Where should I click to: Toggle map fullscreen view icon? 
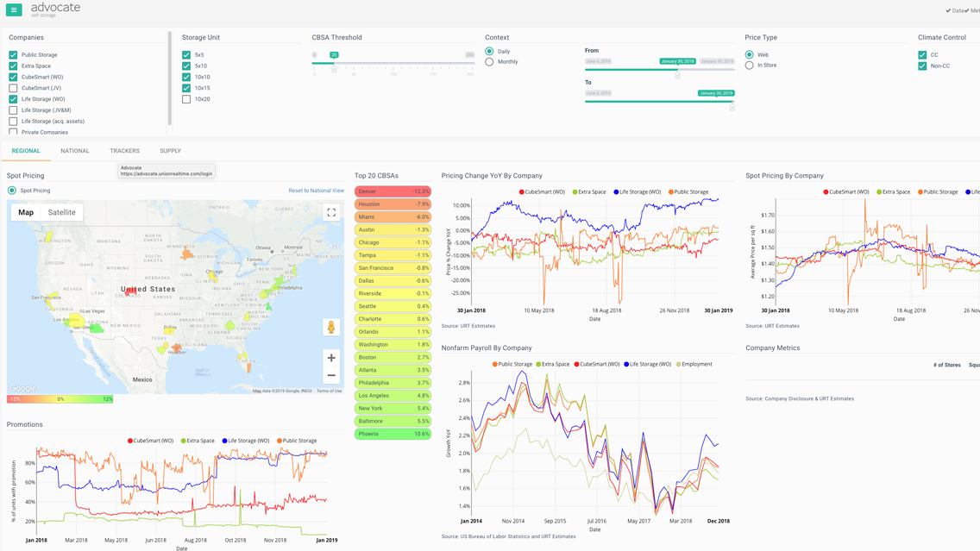click(x=331, y=212)
